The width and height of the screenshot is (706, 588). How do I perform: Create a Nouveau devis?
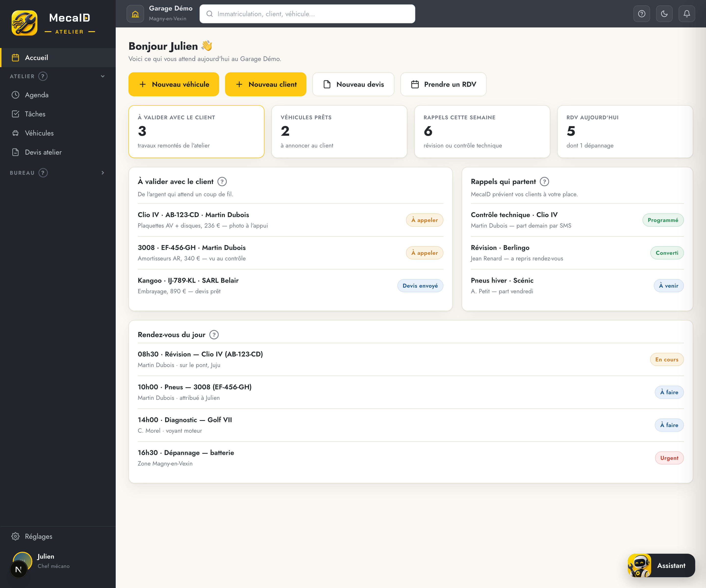pyautogui.click(x=353, y=84)
